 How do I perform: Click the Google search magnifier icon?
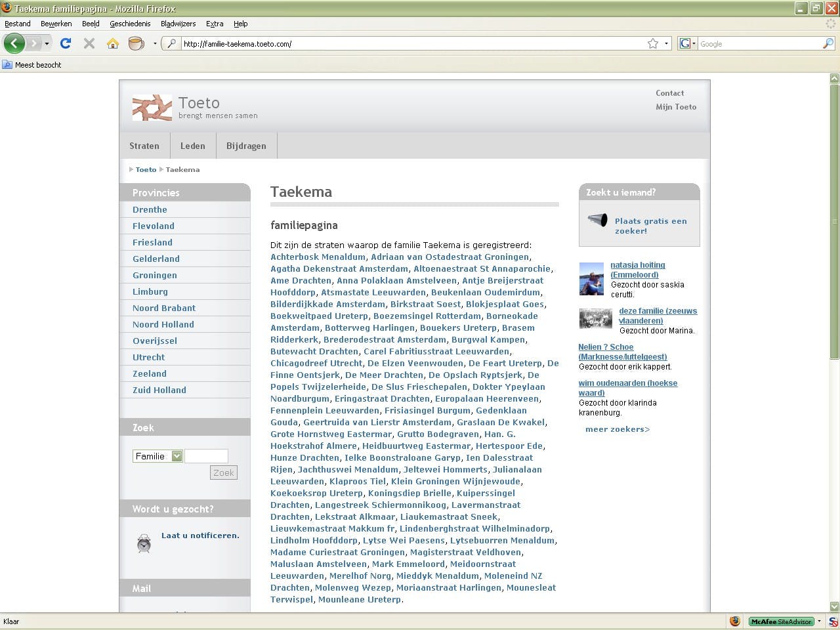pos(828,43)
